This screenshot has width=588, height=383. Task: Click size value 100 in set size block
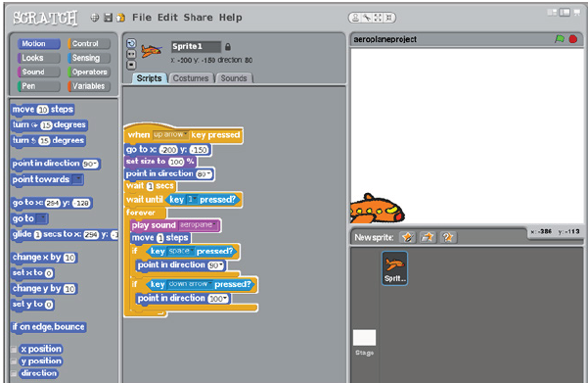click(176, 162)
